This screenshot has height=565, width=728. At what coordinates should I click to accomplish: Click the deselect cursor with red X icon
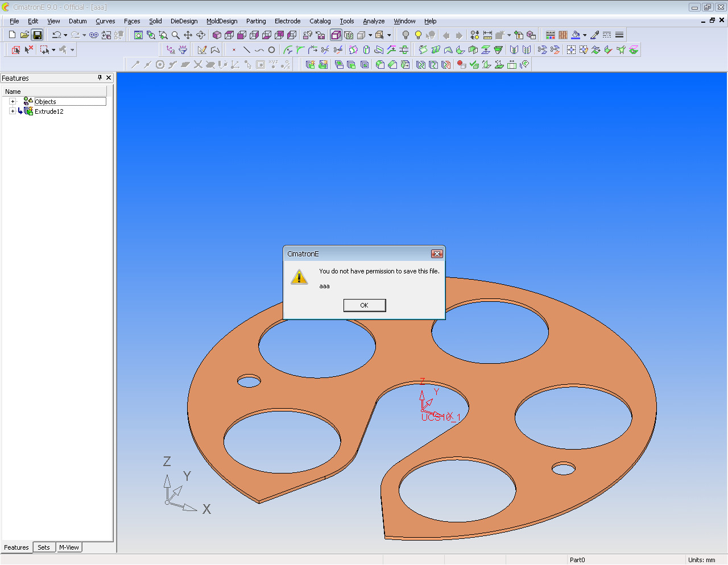28,49
